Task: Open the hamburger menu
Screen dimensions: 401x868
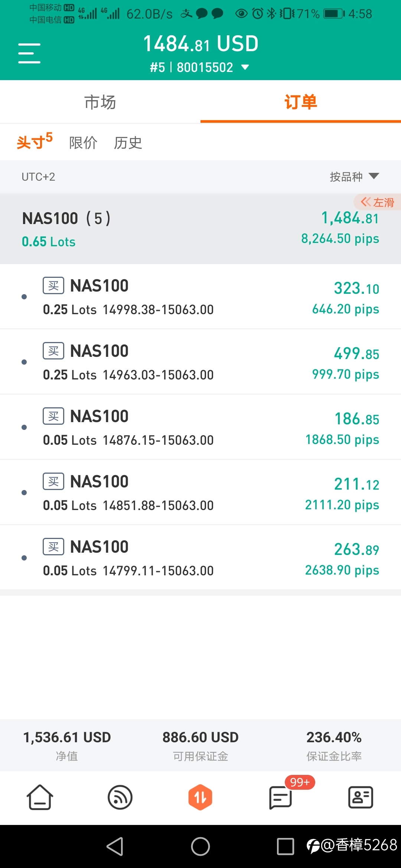Action: [29, 53]
